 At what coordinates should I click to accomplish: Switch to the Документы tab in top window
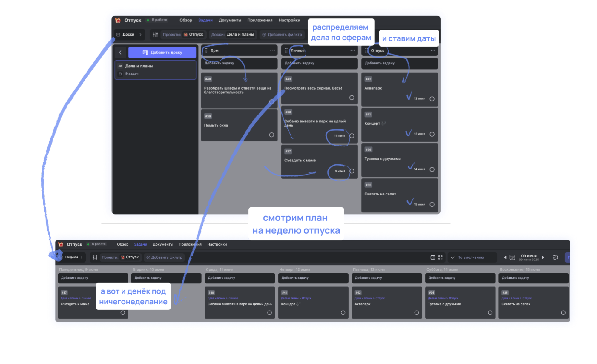tap(230, 20)
